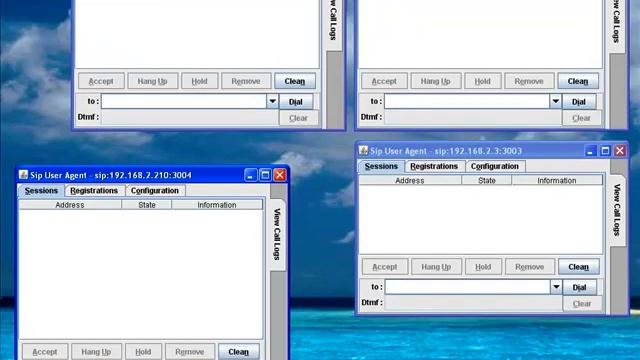Click Dial in the upper-right window

point(579,102)
